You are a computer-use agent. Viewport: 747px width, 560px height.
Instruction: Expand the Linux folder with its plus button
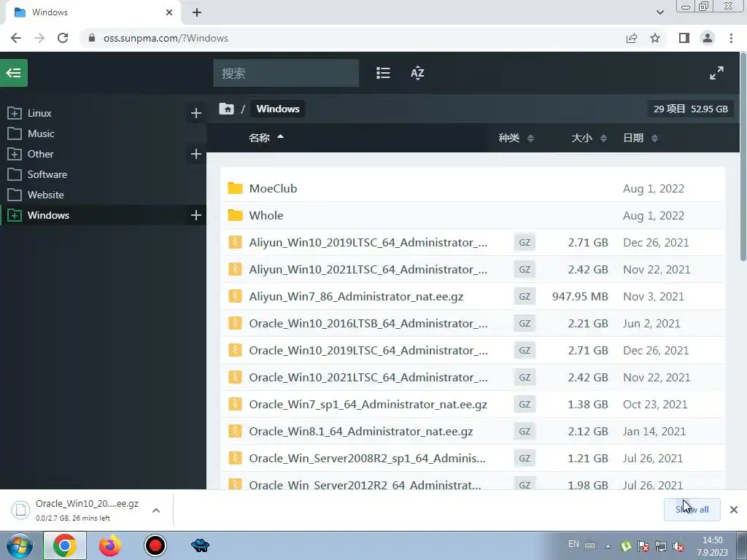tap(196, 113)
